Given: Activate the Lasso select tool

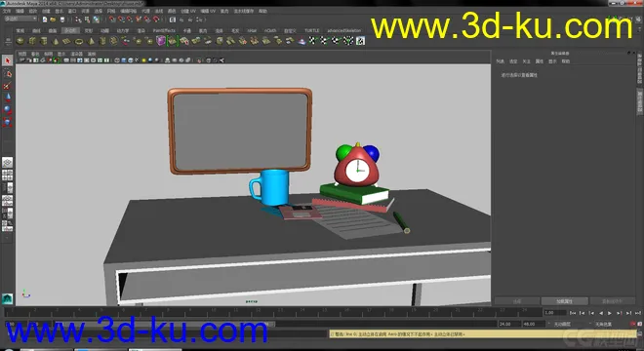Looking at the screenshot, I should 8,73.
